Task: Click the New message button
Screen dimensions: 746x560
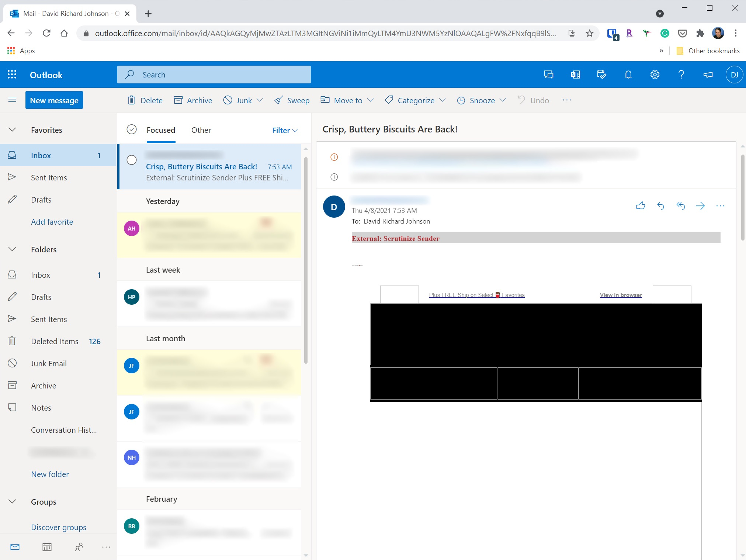Action: [x=53, y=101]
